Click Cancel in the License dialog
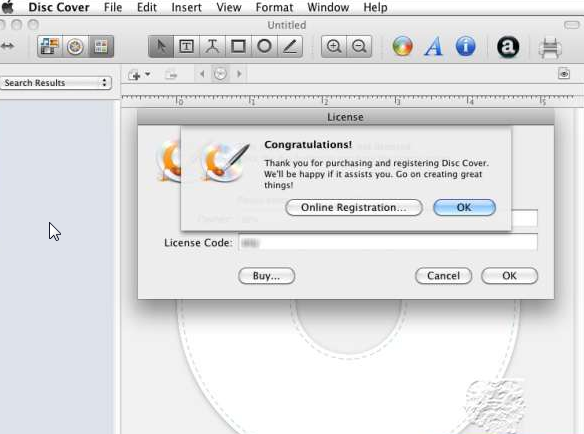Image resolution: width=584 pixels, height=434 pixels. pos(443,276)
